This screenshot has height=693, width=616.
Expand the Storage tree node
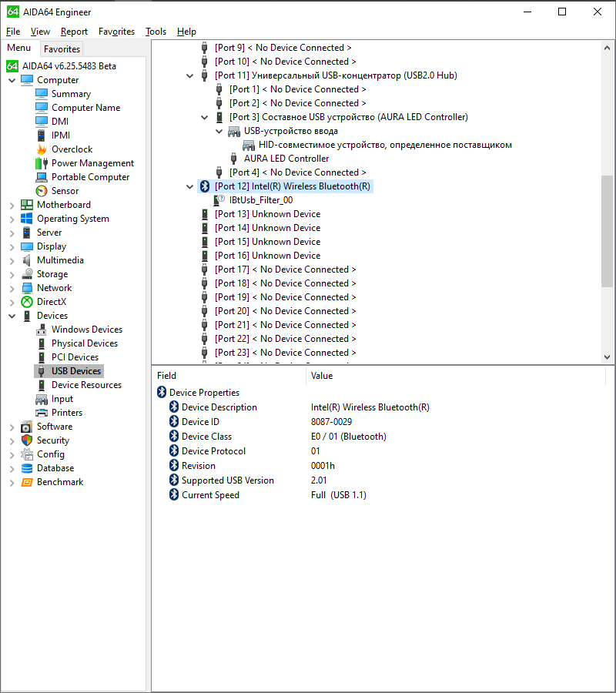click(12, 274)
